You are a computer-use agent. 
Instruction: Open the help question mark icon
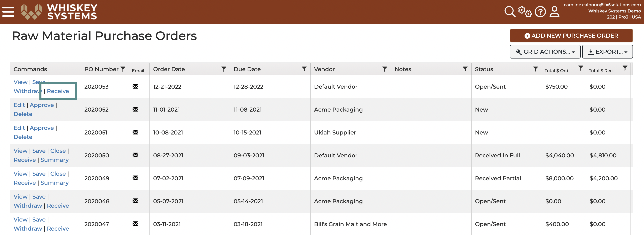[x=540, y=12]
